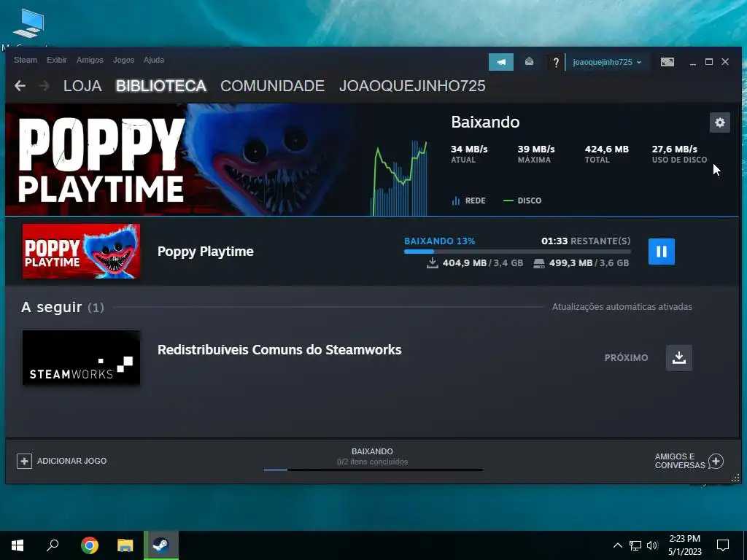Open network tray icon
747x560 pixels.
[635, 545]
